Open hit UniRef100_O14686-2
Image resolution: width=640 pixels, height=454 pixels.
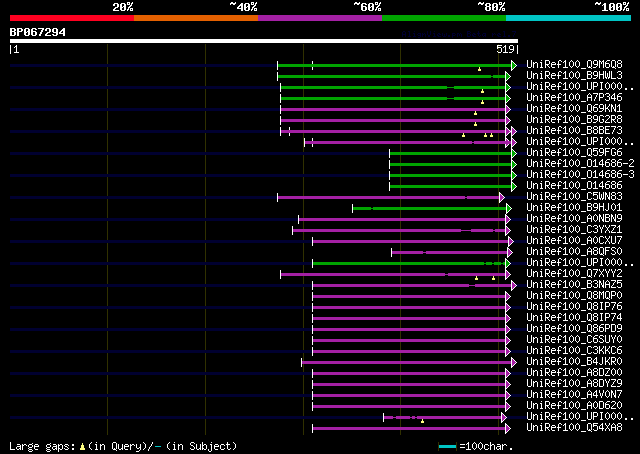pos(580,164)
